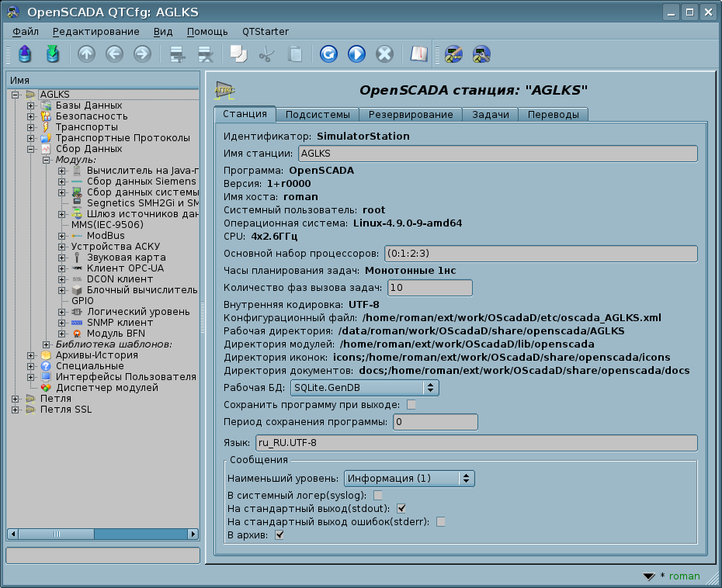Click the Основной набор процессоров field
This screenshot has width=722, height=588.
[541, 254]
